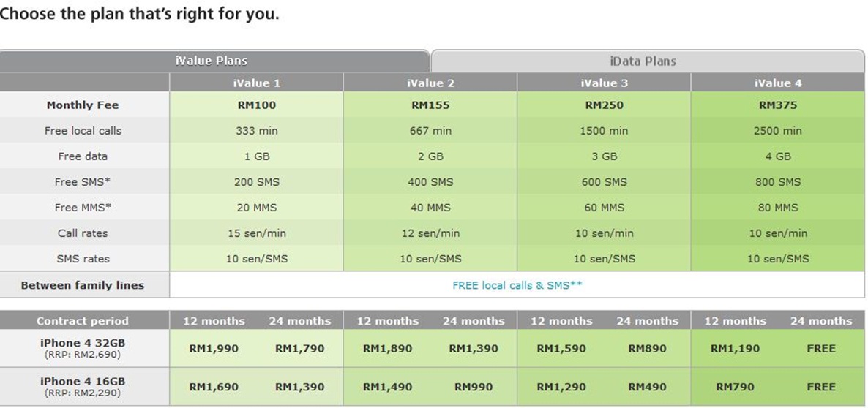Select the 15 sen/min call rate
The width and height of the screenshot is (868, 408).
click(x=256, y=233)
